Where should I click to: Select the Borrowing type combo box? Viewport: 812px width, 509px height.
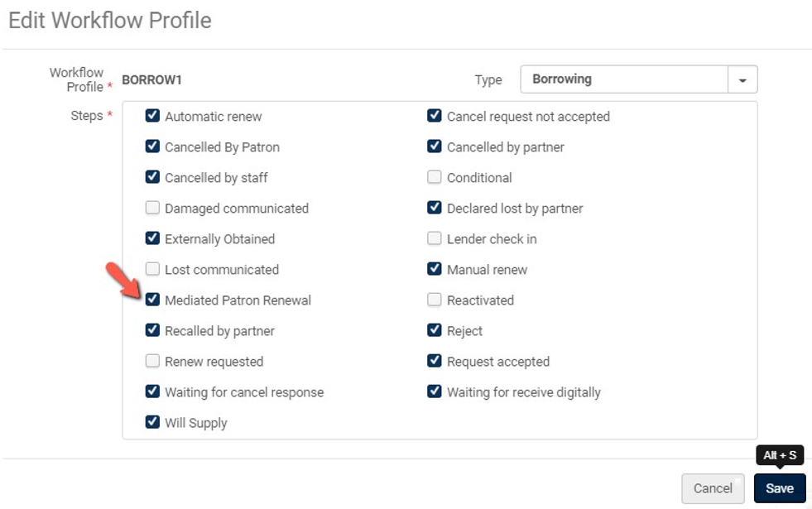pos(638,79)
